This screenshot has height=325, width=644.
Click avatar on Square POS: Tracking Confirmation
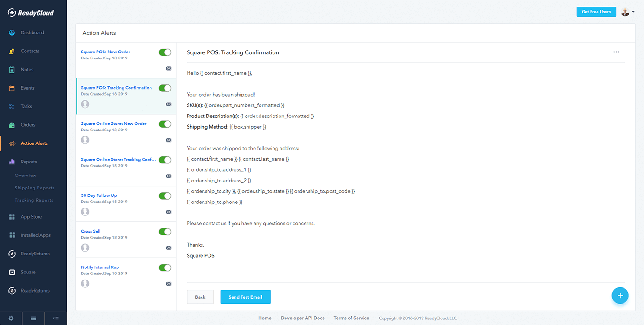click(x=85, y=104)
